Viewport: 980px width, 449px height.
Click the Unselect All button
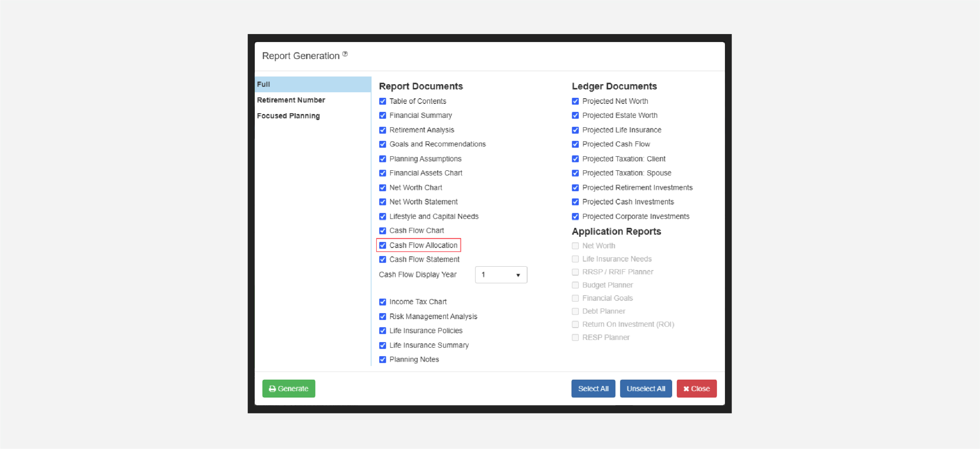[645, 388]
